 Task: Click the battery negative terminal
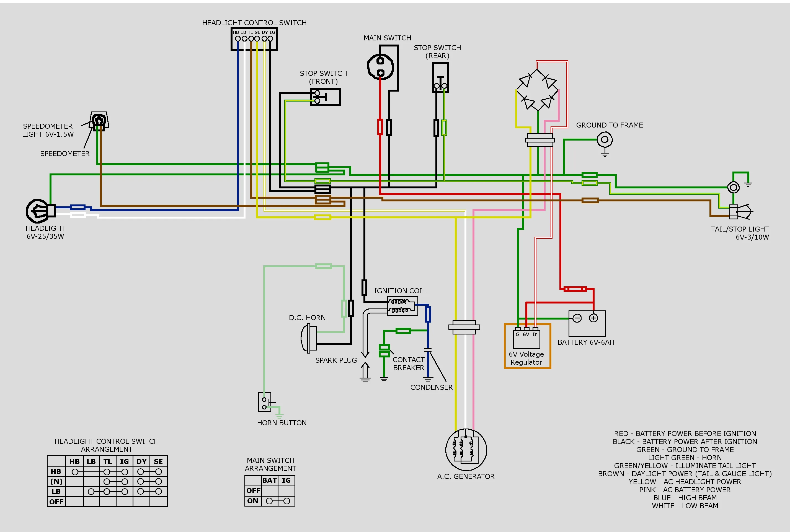pyautogui.click(x=577, y=318)
